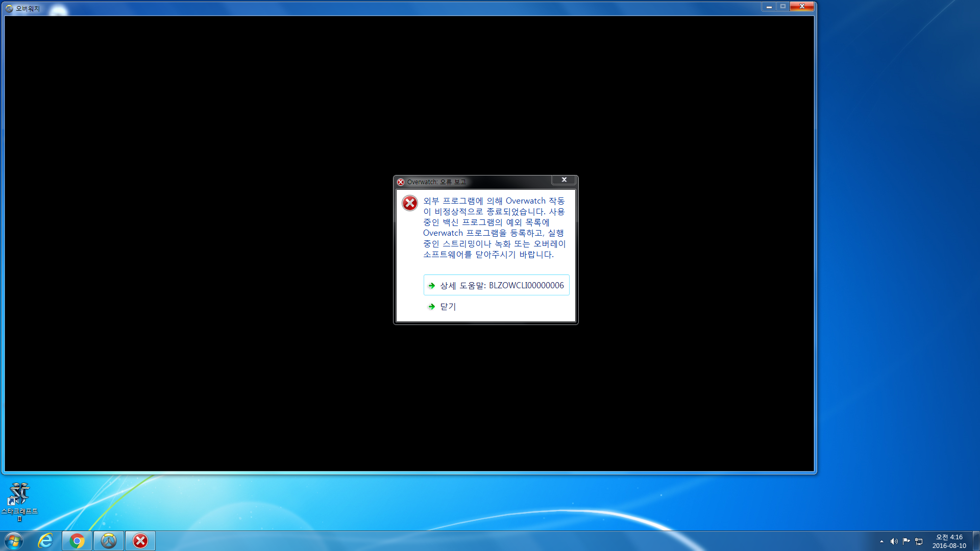Screen dimensions: 980x551
Task: Select the error report taskbar button
Action: (140, 541)
